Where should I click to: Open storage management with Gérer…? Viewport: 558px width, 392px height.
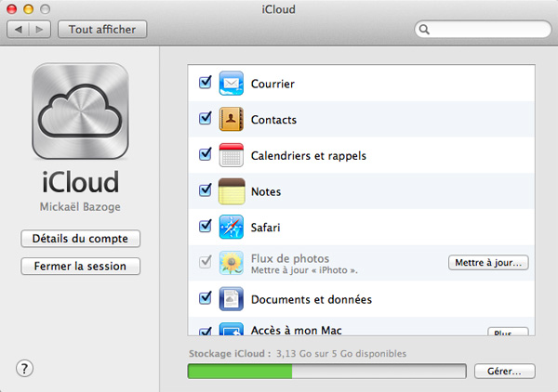click(x=505, y=371)
